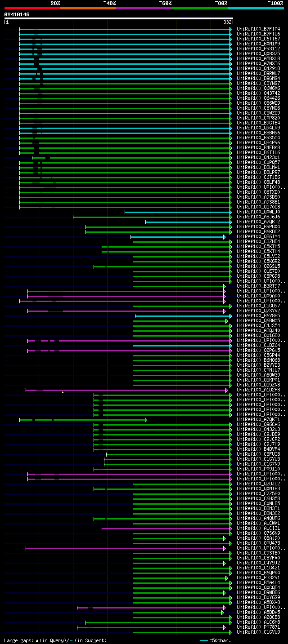Select the UniRef100_P09110 label

(x=258, y=469)
